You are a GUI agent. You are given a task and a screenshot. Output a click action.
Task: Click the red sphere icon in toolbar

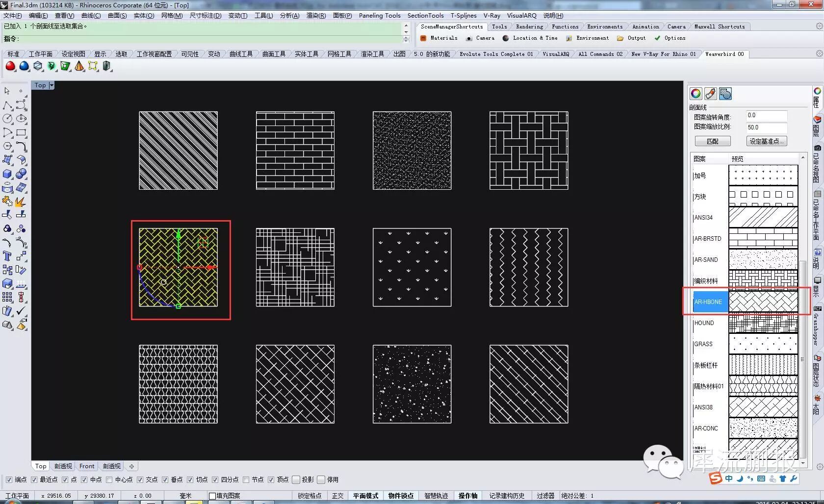pos(10,66)
